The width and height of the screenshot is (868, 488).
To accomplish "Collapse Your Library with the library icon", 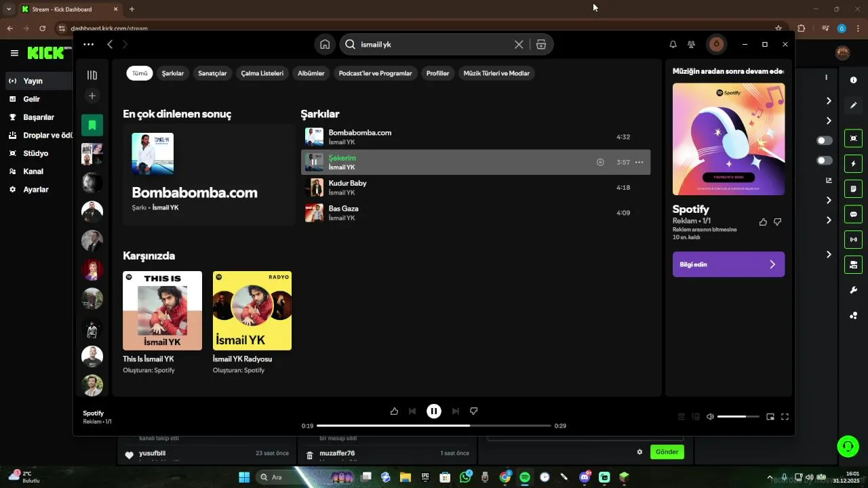I will click(x=92, y=75).
